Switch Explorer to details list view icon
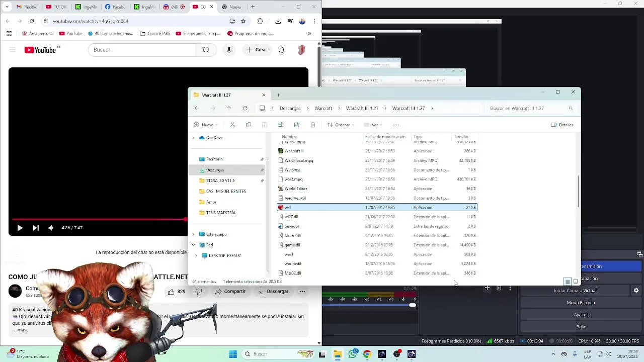This screenshot has width=644, height=362. click(x=567, y=282)
